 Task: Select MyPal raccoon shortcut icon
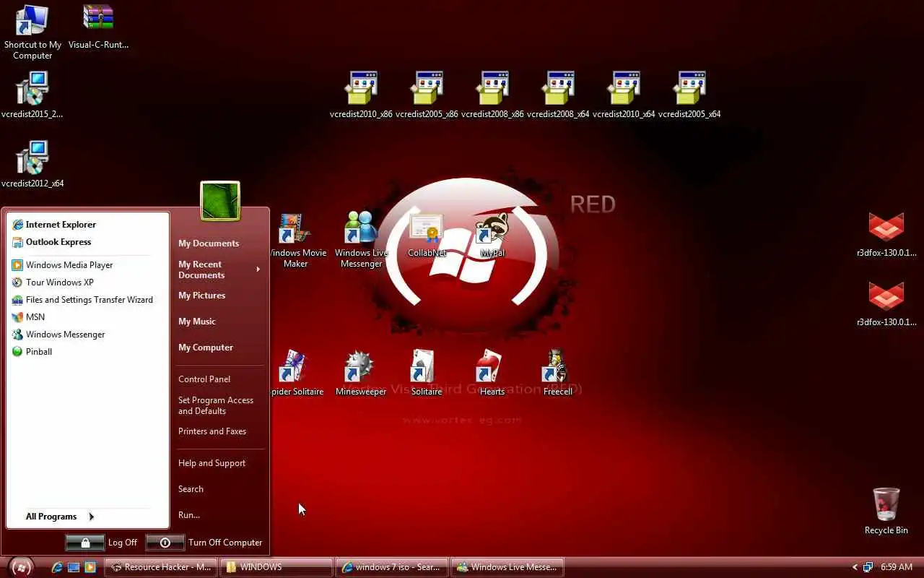(x=492, y=236)
